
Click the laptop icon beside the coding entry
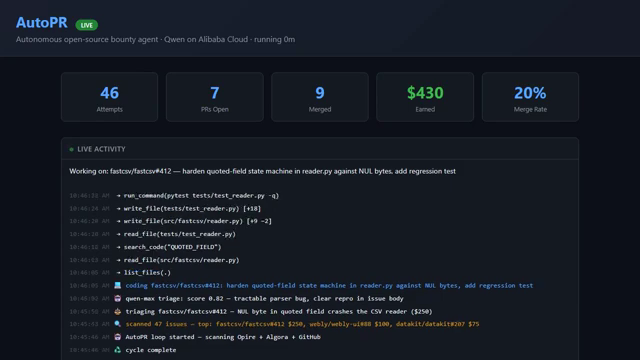[118, 285]
